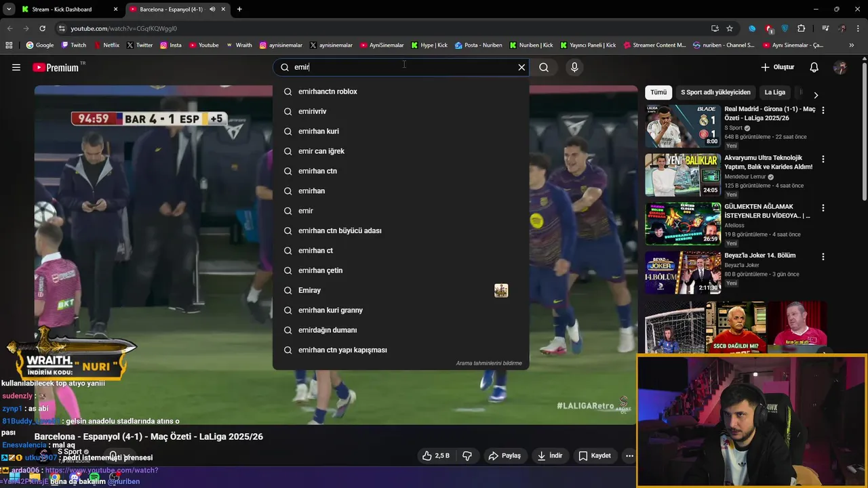Choose suggestion 'emirhan ctn büyücü adası'
Screen dimensions: 868x488
[401, 230]
